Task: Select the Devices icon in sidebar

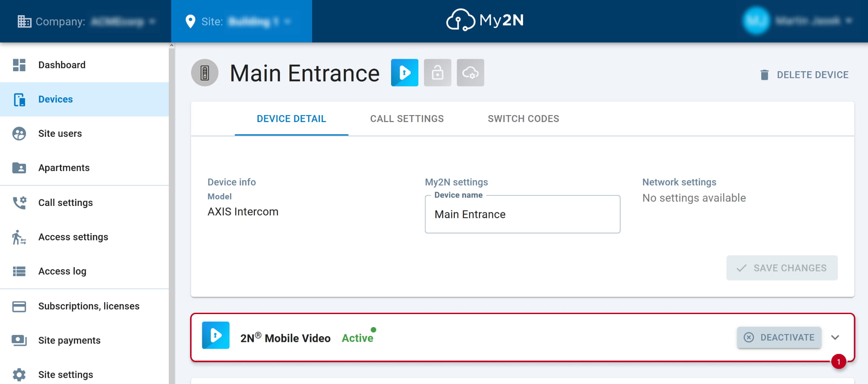Action: pos(19,99)
